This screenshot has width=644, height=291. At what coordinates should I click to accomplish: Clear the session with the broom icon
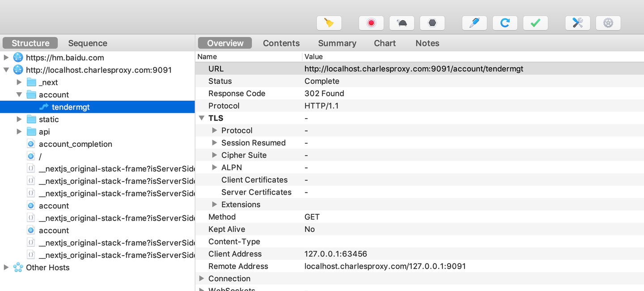pos(329,23)
